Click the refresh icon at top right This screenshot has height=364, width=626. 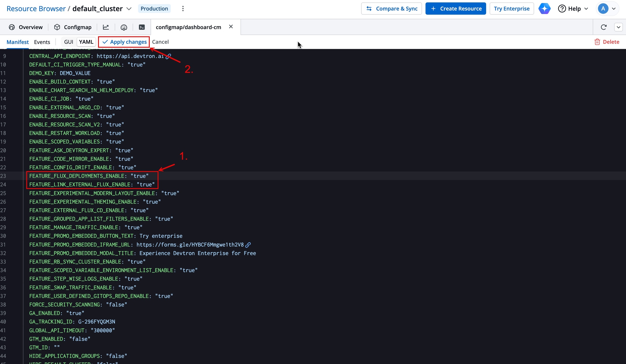pos(604,27)
